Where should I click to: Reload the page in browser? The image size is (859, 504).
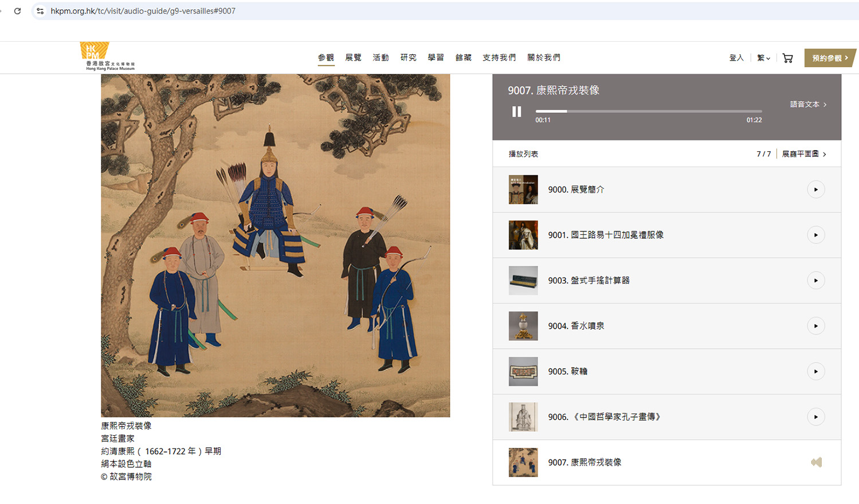tap(18, 11)
